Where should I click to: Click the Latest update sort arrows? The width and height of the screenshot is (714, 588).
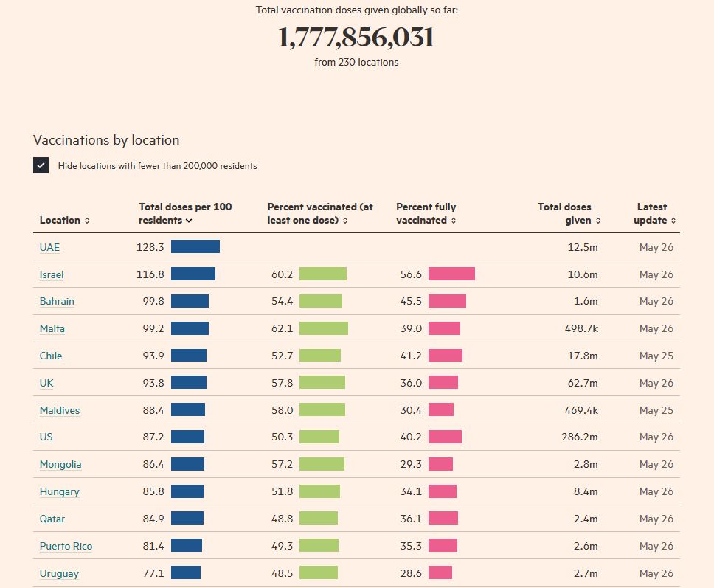673,221
